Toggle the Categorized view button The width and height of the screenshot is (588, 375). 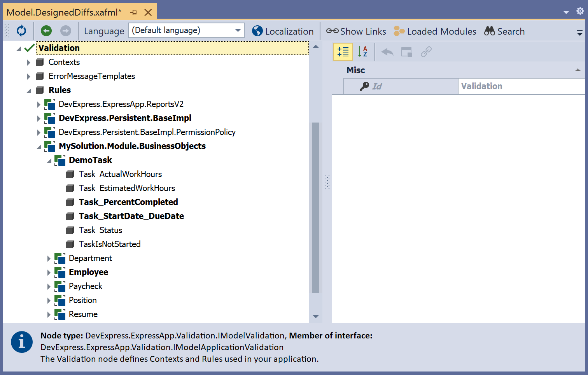(x=343, y=52)
